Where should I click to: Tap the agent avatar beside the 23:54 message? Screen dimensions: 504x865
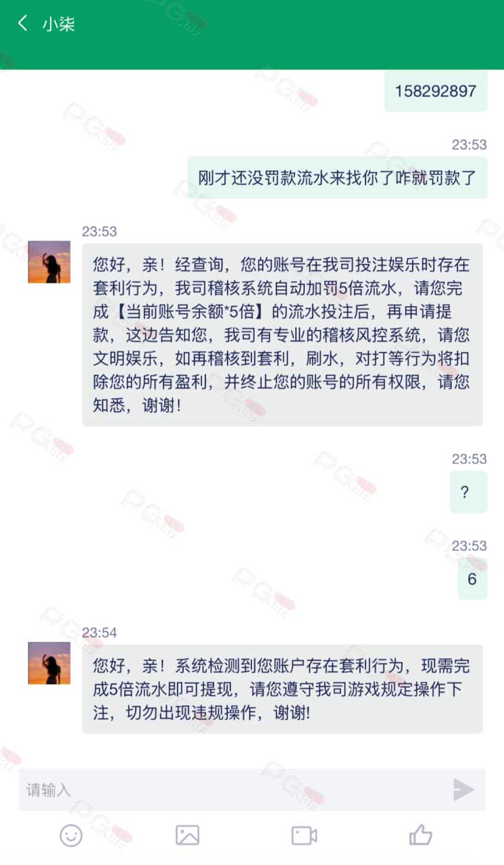49,663
